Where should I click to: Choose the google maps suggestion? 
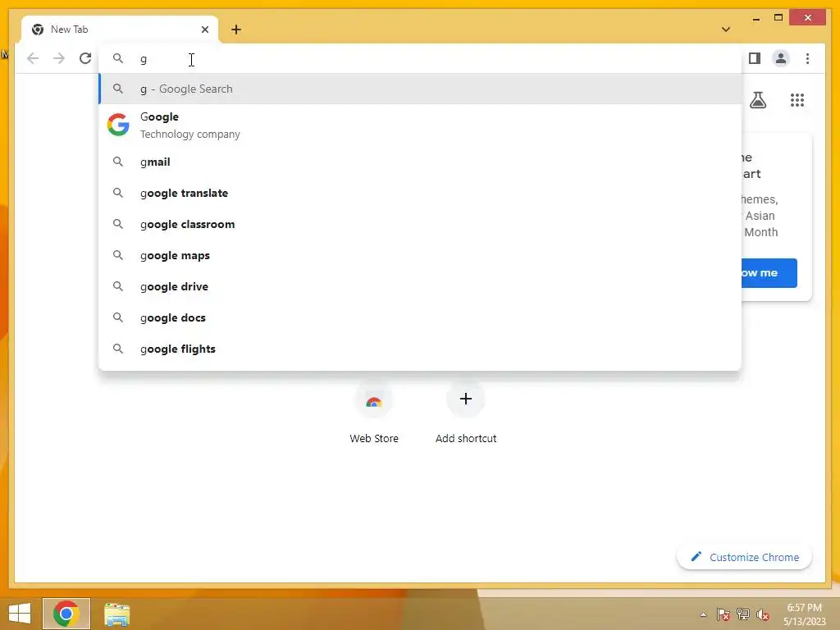pos(421,256)
